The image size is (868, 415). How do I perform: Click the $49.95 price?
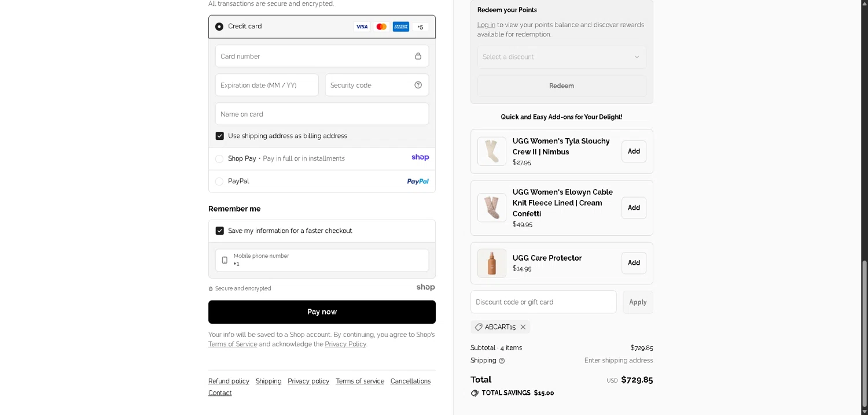(523, 224)
